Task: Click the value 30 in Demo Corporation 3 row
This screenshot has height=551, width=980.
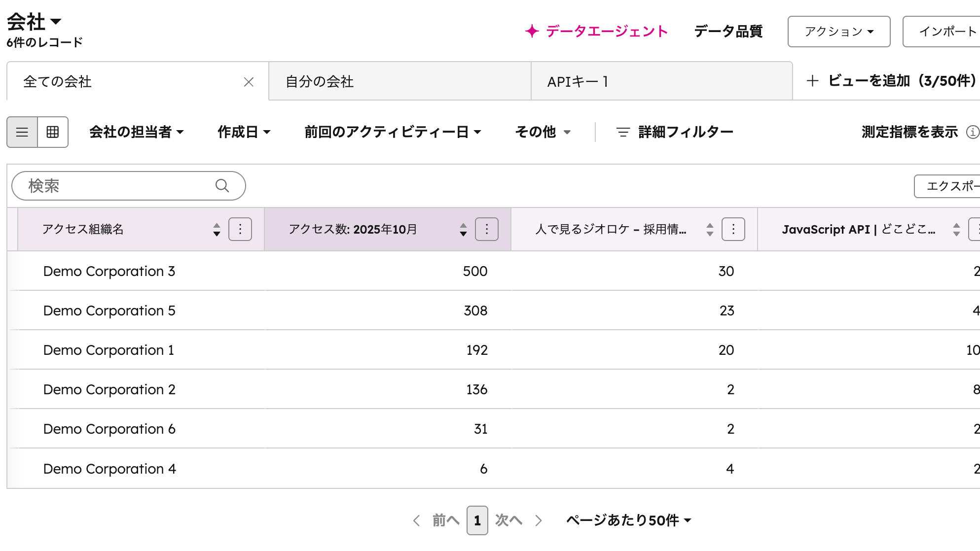Action: (x=726, y=271)
